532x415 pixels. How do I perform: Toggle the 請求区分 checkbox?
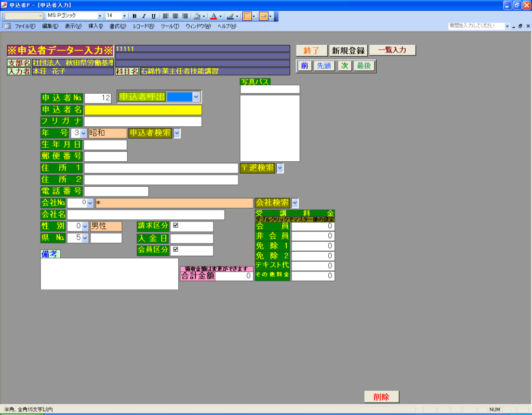click(176, 226)
